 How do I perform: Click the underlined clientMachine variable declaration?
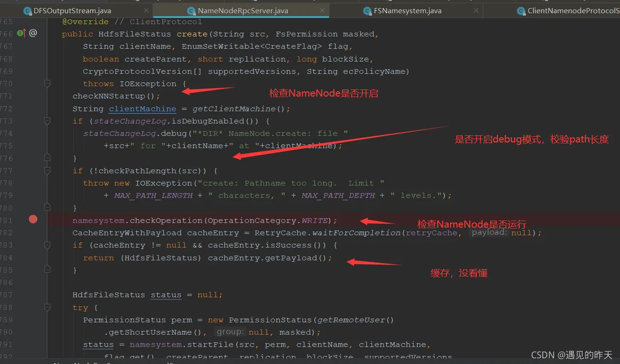coord(142,108)
